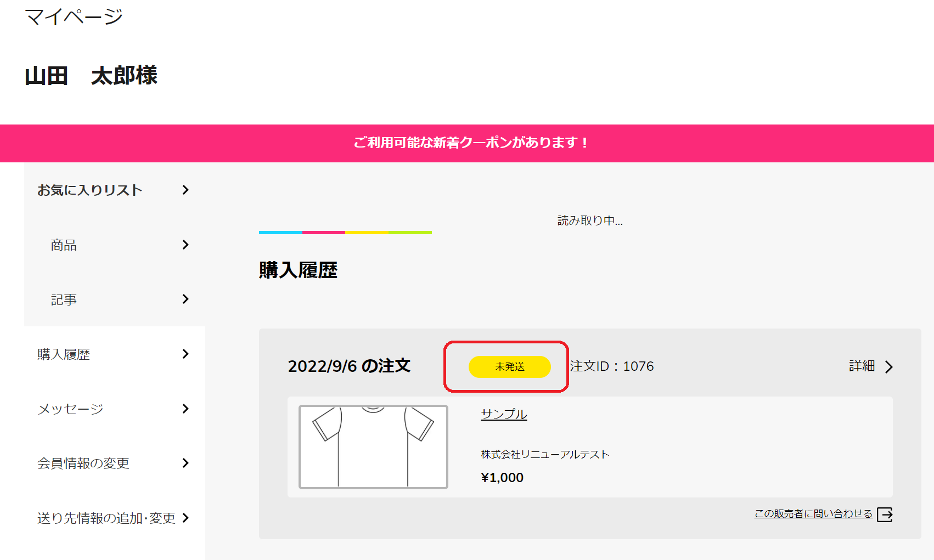934x560 pixels.
Task: Click the chevron beside 送り先情報の追加･変更
Action: (185, 518)
